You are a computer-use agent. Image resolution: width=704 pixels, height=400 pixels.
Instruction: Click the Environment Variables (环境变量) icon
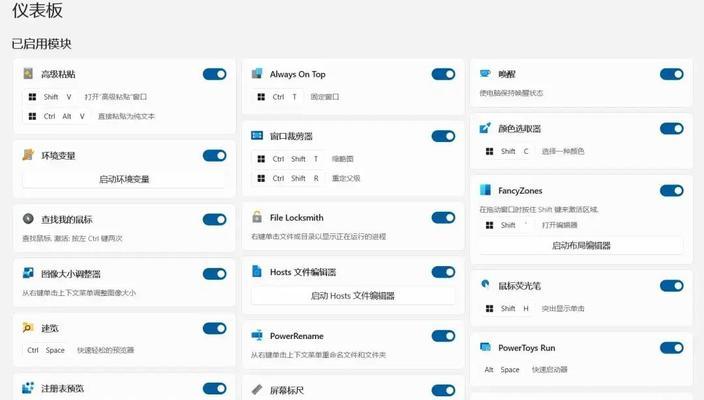28,155
